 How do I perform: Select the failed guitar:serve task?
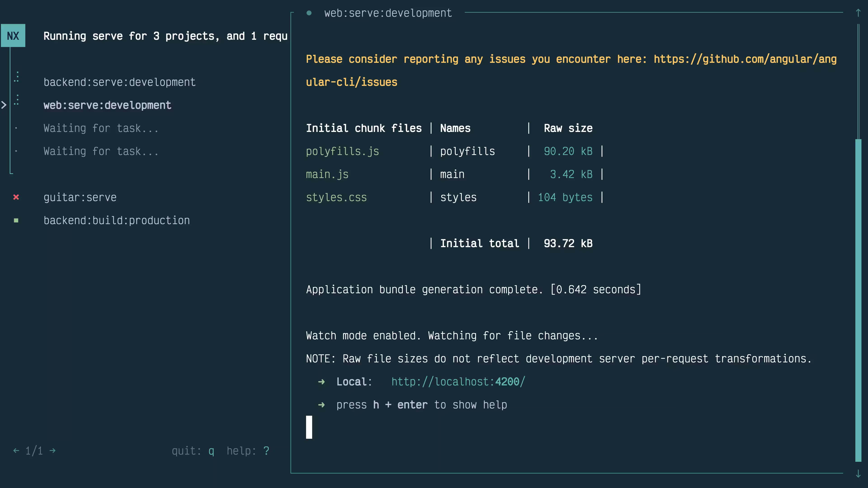(80, 197)
